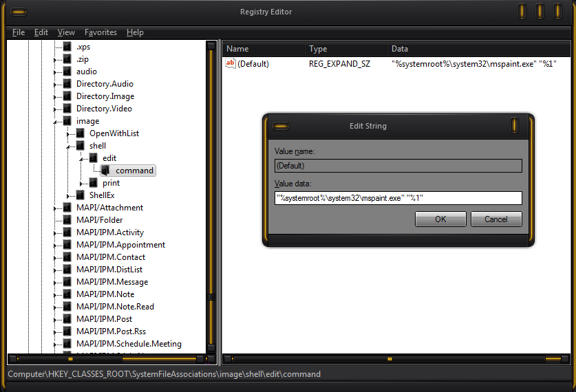Expand the Directory.Audio key
Screen dimensions: 576x392
(55, 85)
